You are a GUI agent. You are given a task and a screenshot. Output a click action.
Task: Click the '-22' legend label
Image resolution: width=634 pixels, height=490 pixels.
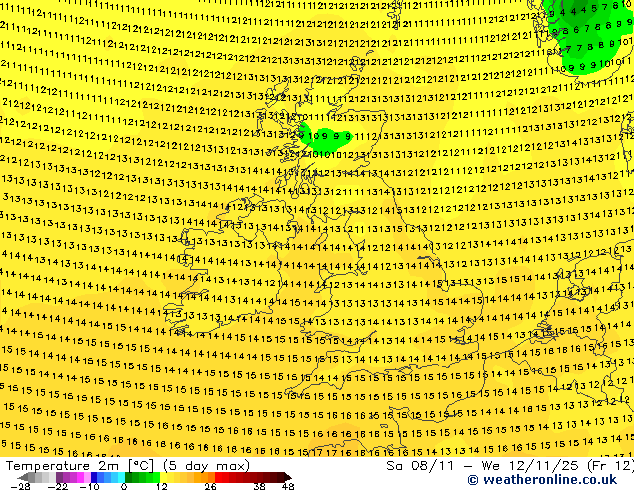coord(57,486)
